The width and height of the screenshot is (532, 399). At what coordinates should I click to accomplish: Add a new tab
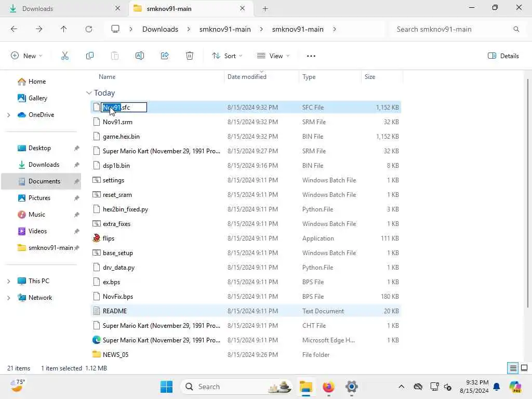click(265, 9)
